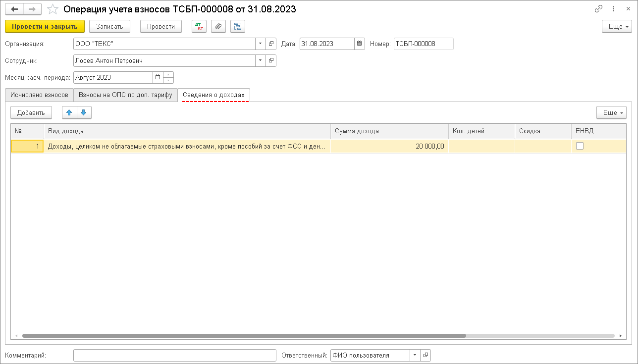
Task: Expand Организация dropdown list
Action: point(261,44)
